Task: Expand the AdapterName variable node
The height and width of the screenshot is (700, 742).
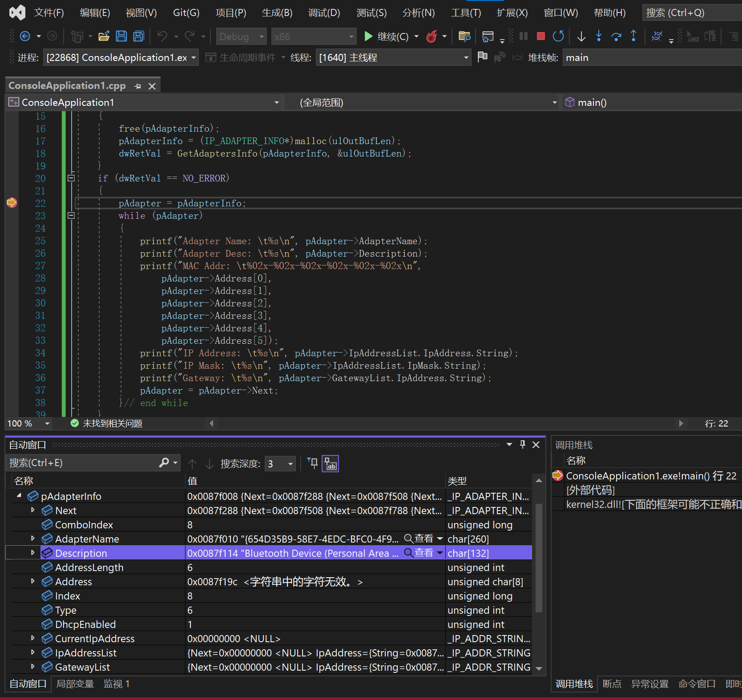Action: point(32,538)
